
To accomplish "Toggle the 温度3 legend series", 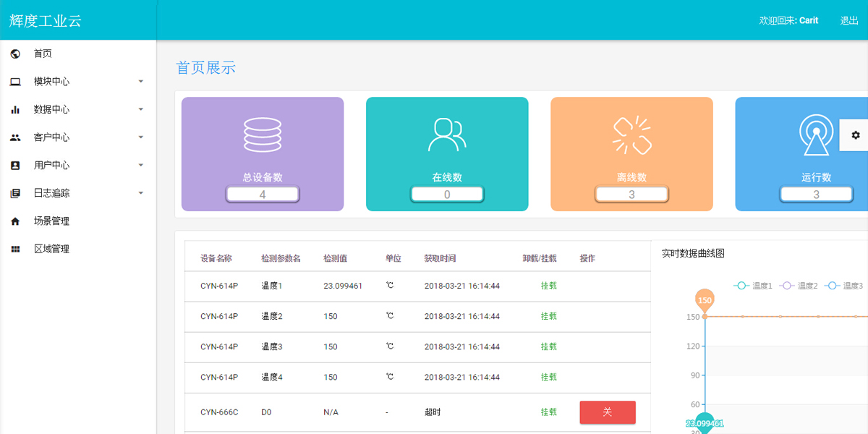I will (843, 286).
